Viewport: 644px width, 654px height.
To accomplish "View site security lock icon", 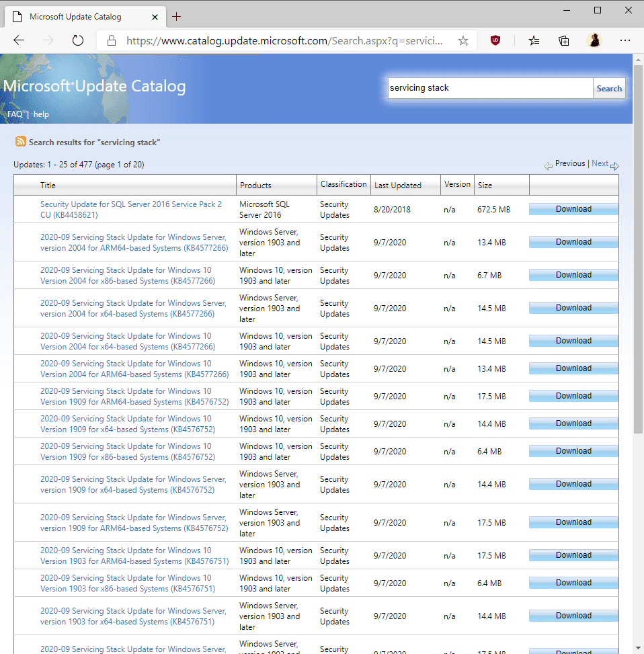I will coord(112,40).
